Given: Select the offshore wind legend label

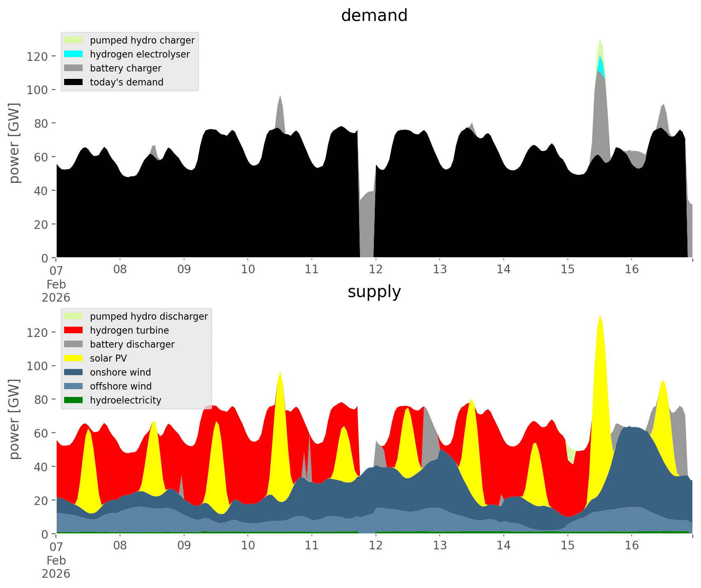Looking at the screenshot, I should [x=120, y=386].
